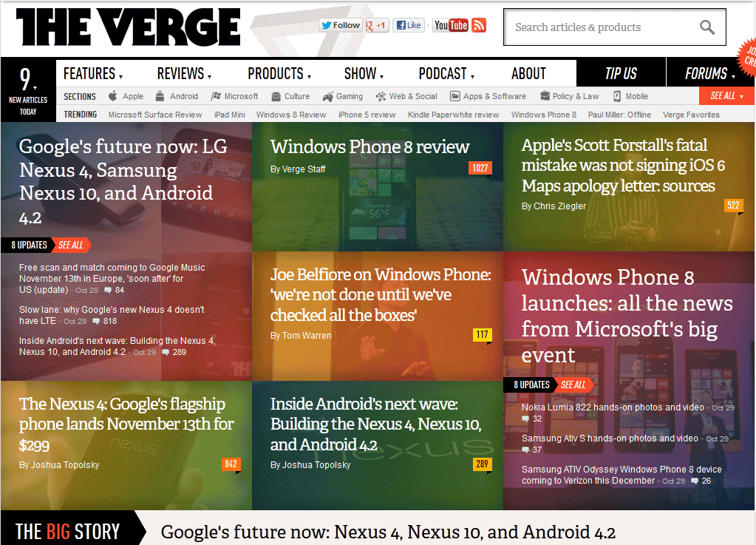This screenshot has height=545, width=756.
Task: Open The Nexus 4 flagship phone article
Action: coord(127,424)
